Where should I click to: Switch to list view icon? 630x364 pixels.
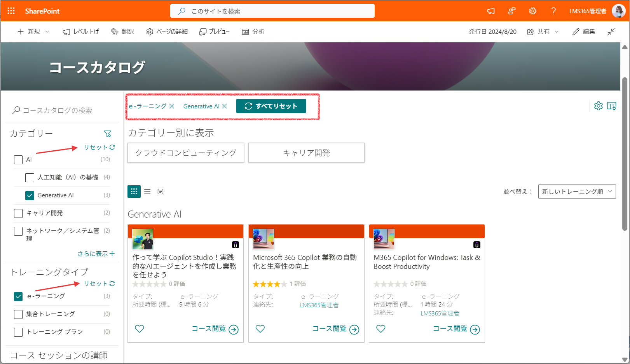pyautogui.click(x=147, y=192)
